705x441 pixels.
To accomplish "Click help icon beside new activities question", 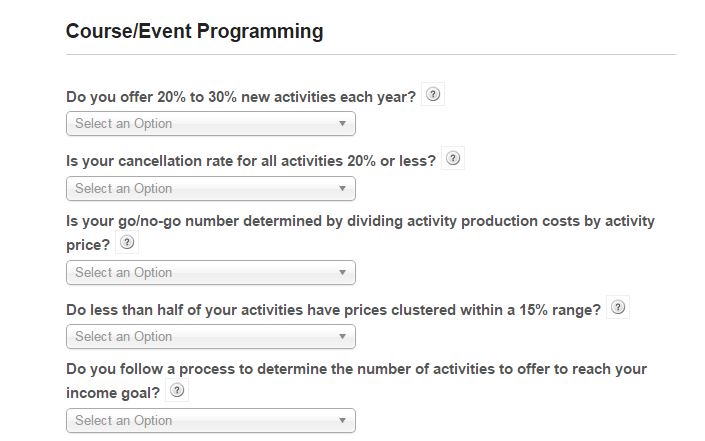I will tap(433, 95).
